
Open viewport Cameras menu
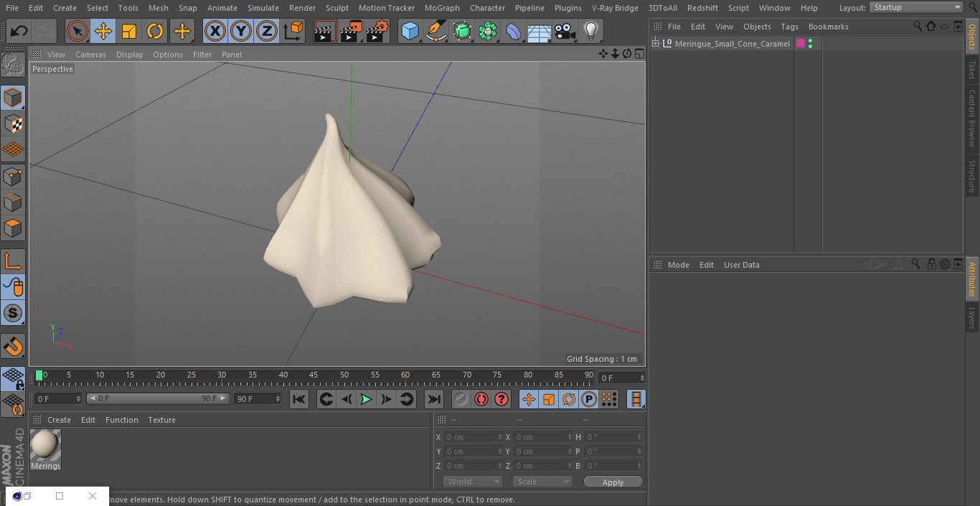pyautogui.click(x=90, y=55)
